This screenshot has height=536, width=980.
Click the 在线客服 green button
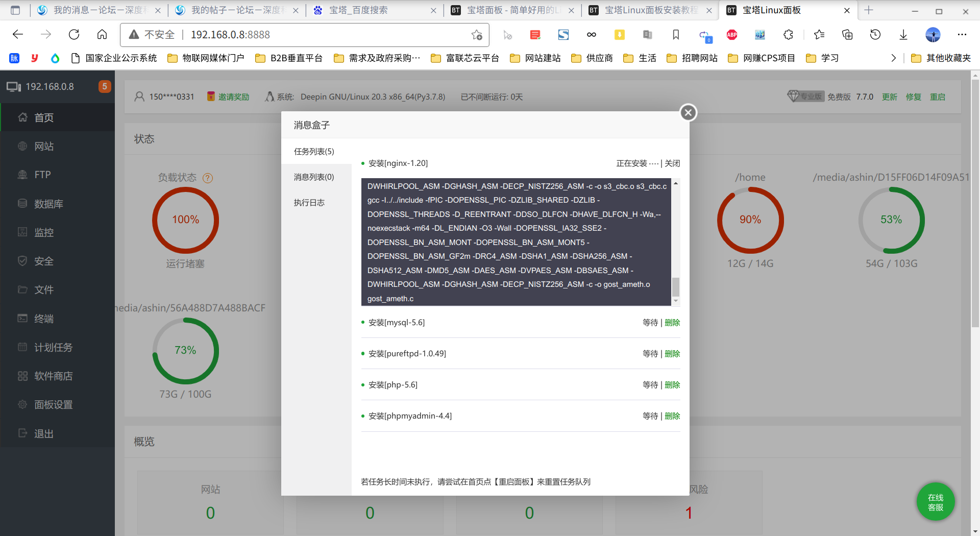click(935, 502)
